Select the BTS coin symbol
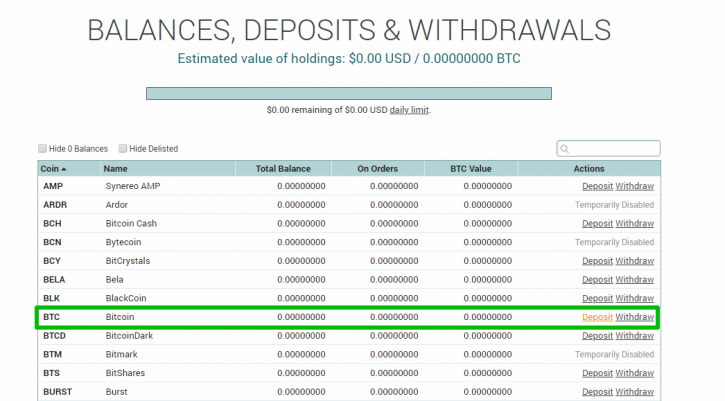Viewport: 725px width, 401px height. click(x=51, y=373)
